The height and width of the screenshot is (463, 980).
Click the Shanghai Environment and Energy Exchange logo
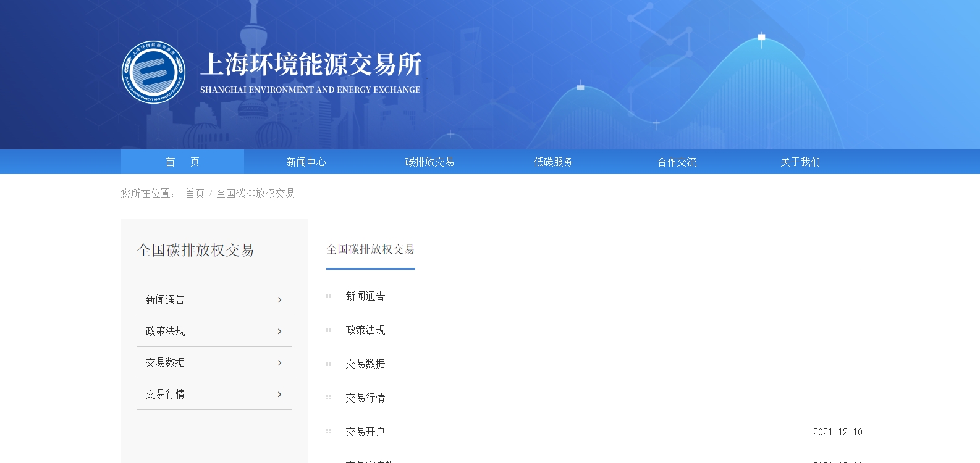[153, 72]
